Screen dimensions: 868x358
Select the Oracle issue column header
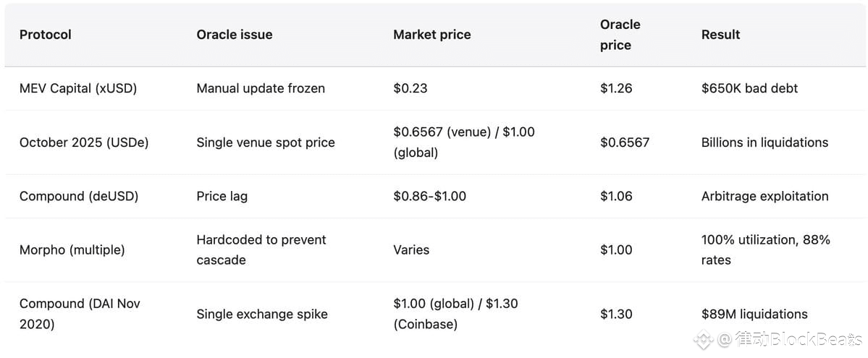tap(234, 34)
